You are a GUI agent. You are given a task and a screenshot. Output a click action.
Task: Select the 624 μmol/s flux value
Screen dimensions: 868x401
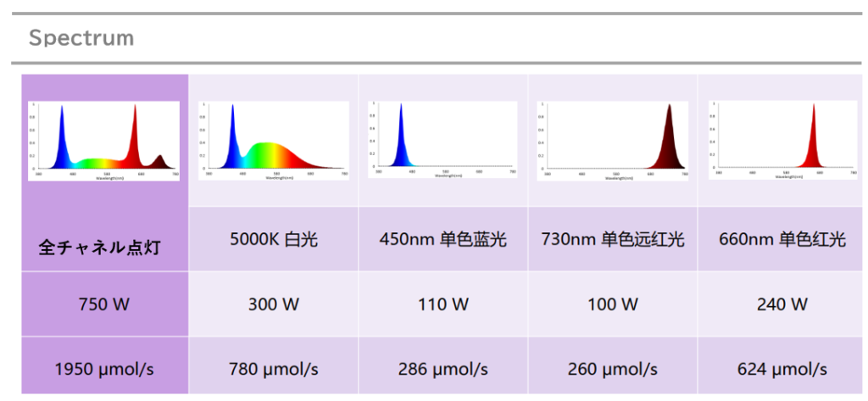tap(782, 369)
